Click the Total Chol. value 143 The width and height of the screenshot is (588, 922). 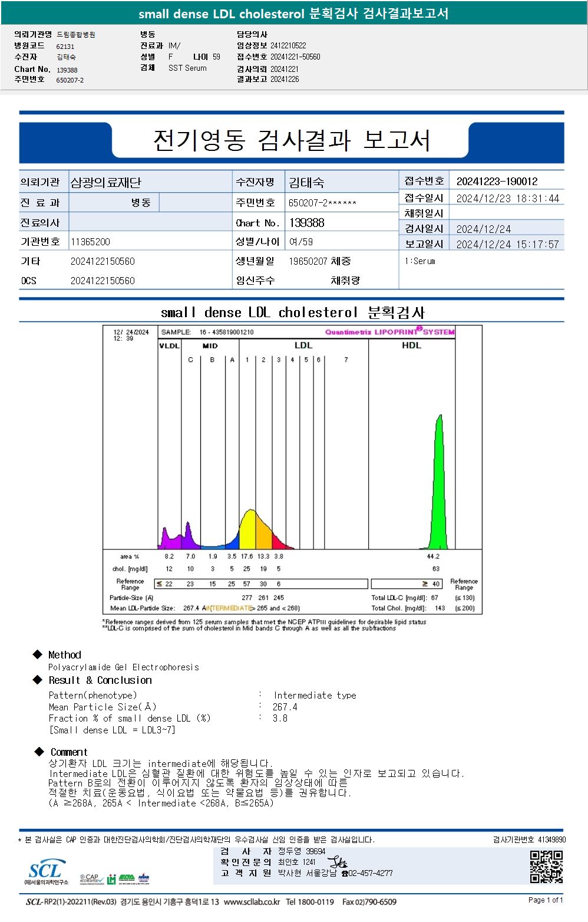[440, 608]
